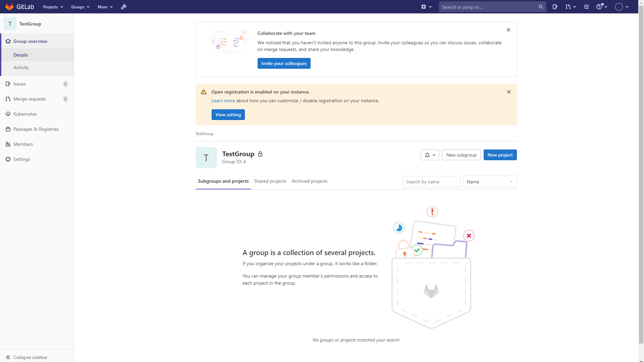Viewport: 644px width, 362px height.
Task: Expand the notification bell dropdown
Action: tap(430, 155)
